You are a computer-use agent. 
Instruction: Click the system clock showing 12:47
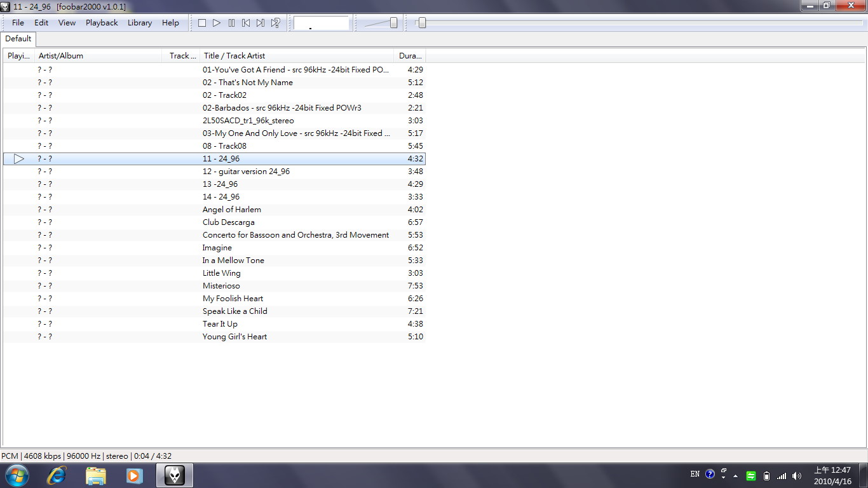[832, 476]
